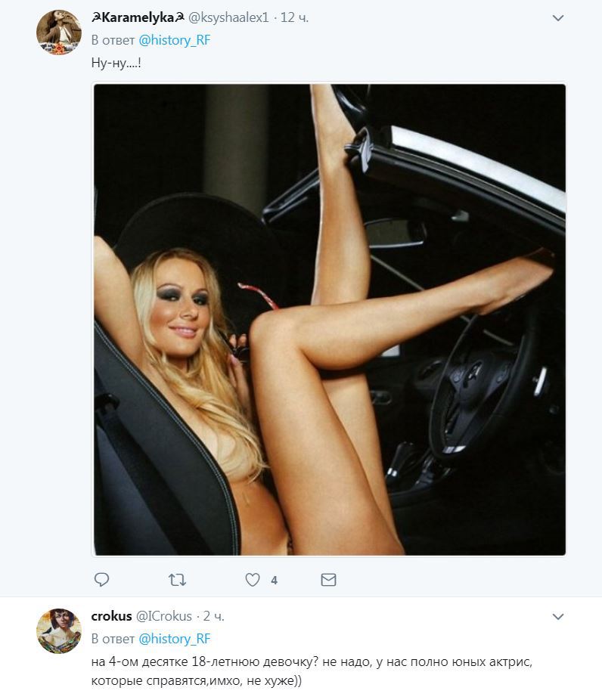Open @history_RF link in crokus's reply
The height and width of the screenshot is (700, 602).
(174, 639)
